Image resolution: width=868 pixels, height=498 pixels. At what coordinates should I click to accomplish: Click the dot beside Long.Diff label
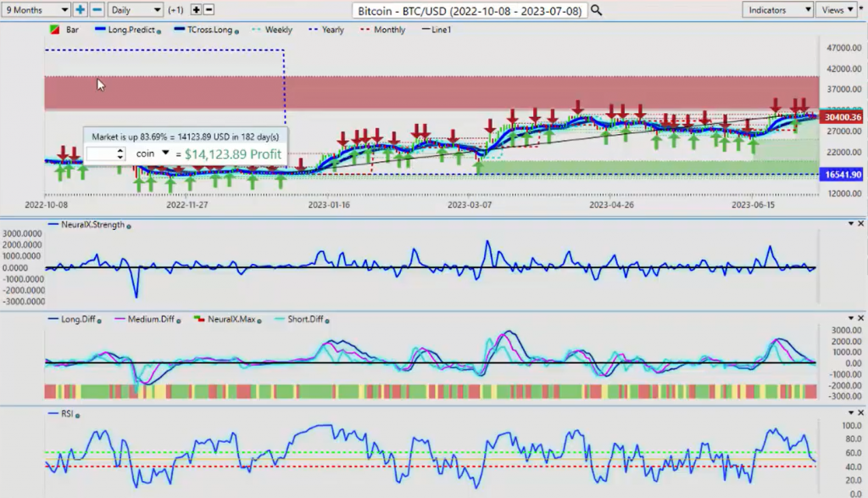99,321
